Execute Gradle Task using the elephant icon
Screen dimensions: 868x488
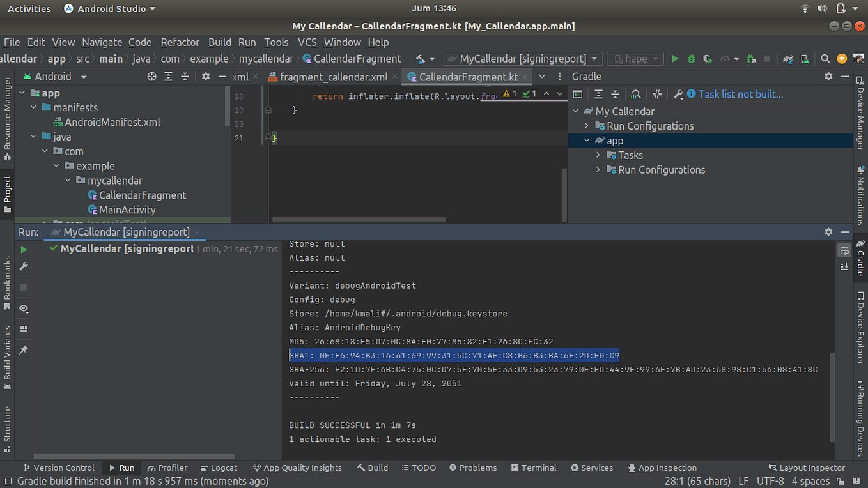click(577, 94)
